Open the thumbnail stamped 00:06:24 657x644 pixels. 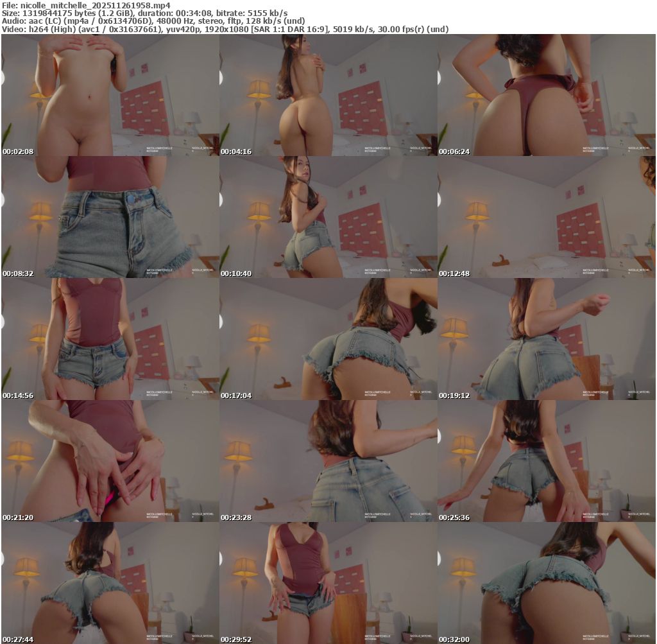[547, 95]
